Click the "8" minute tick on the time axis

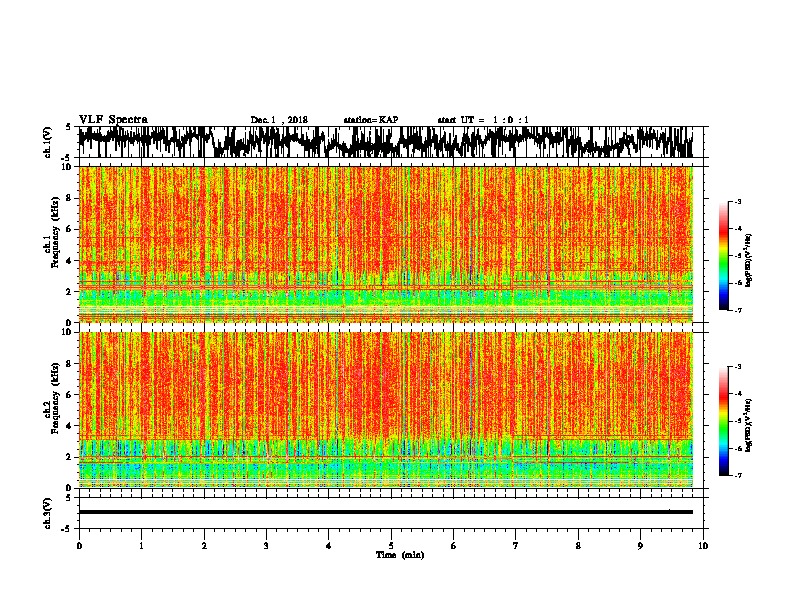pyautogui.click(x=578, y=546)
